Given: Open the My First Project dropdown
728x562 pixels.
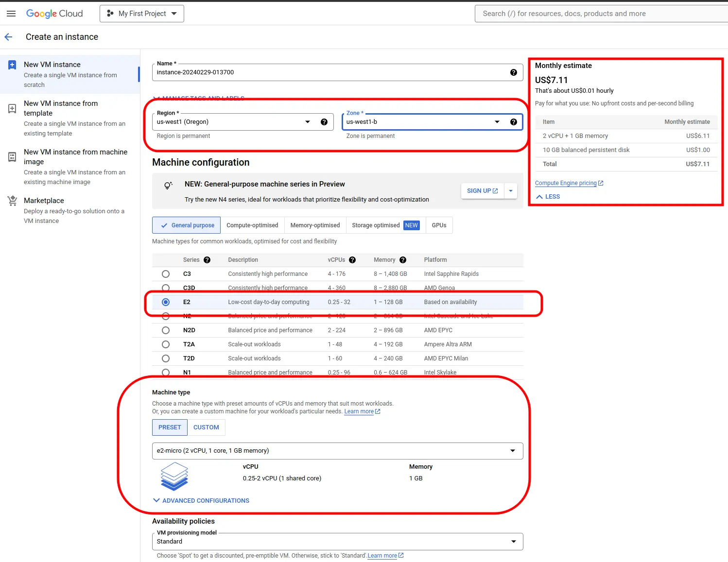Looking at the screenshot, I should point(142,14).
